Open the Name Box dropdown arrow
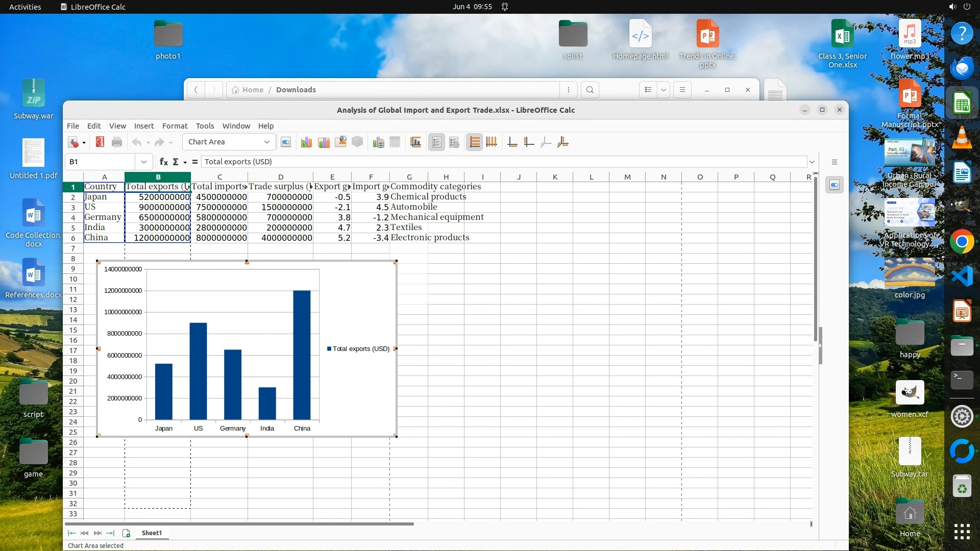This screenshot has width=980, height=551. [144, 162]
